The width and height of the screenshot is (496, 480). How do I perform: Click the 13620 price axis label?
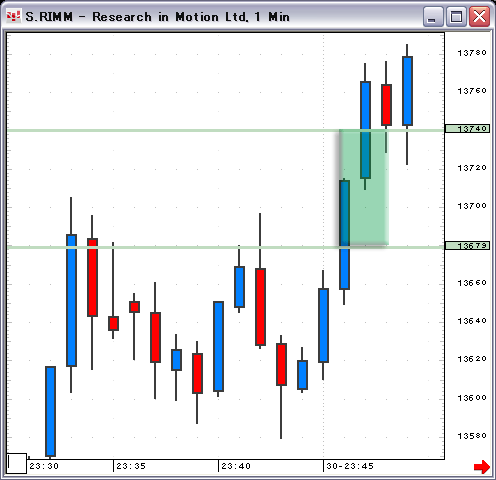[472, 359]
